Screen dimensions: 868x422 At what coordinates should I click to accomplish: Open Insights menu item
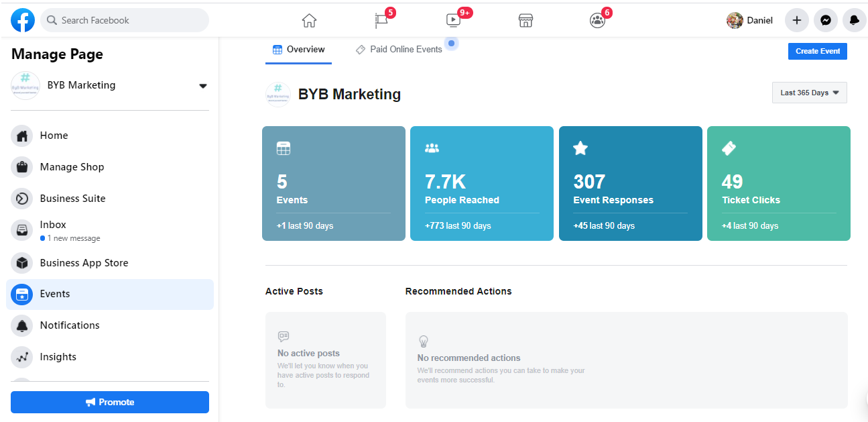click(x=110, y=357)
